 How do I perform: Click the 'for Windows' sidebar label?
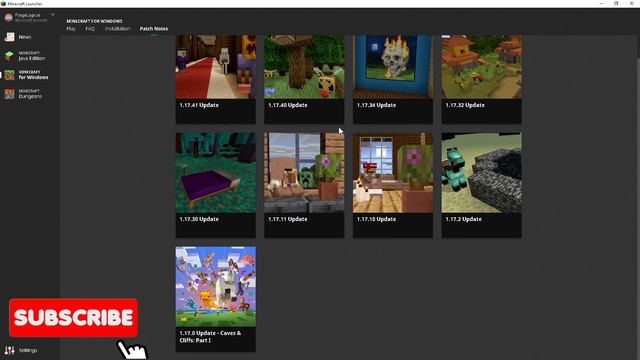click(33, 77)
